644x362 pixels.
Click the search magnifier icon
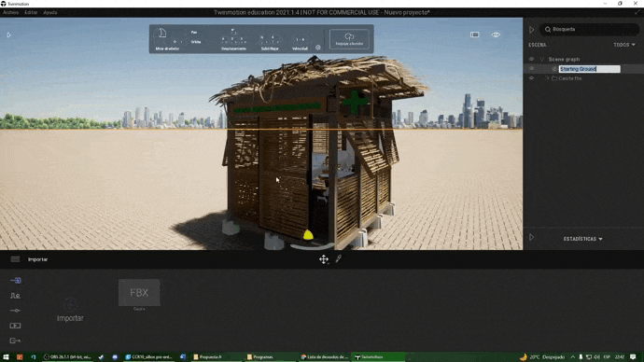click(548, 30)
